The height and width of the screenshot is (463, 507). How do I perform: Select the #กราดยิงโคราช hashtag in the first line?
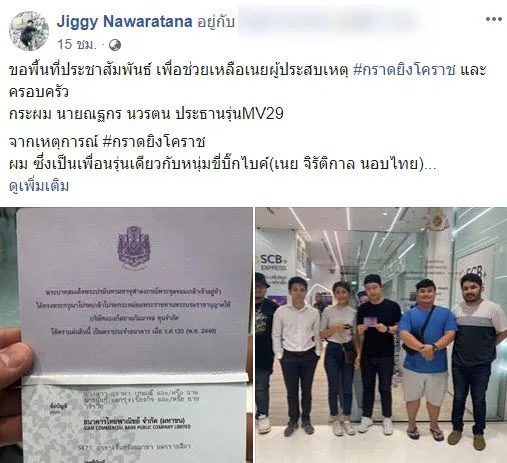(404, 70)
